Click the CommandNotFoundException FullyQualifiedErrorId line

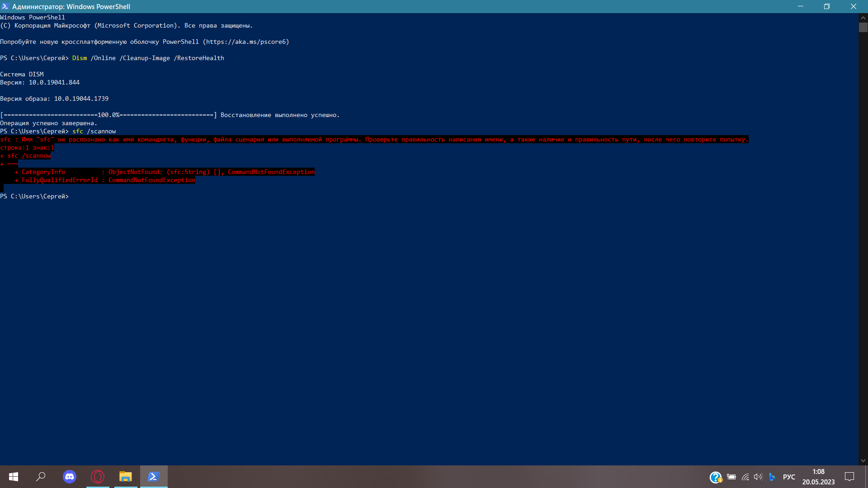[x=105, y=180]
